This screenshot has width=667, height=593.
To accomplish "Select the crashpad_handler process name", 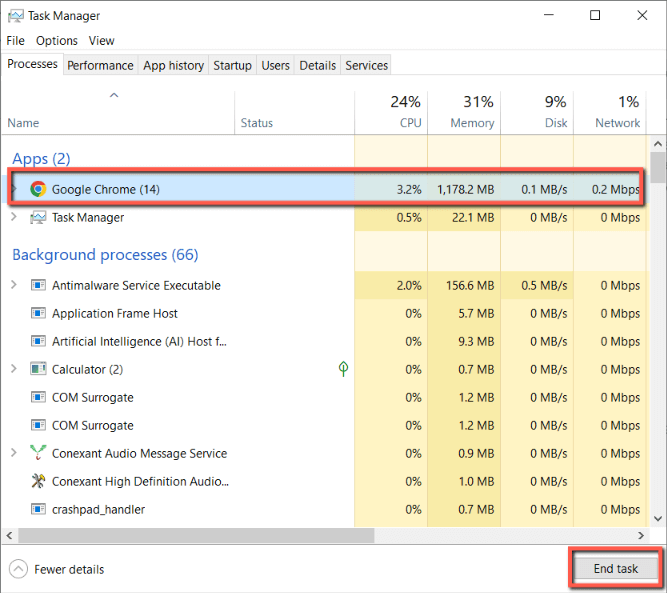I will pos(98,510).
